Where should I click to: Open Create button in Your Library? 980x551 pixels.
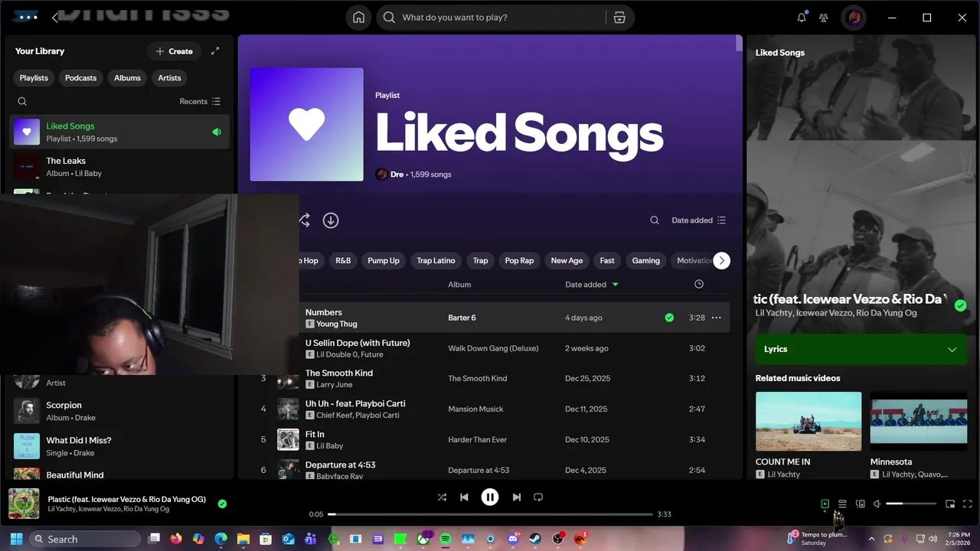[x=174, y=51]
